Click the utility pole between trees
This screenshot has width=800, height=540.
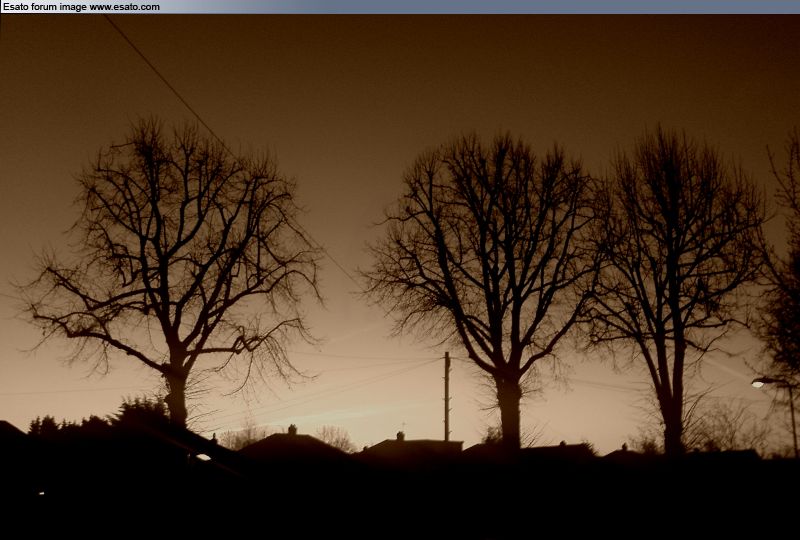click(x=446, y=395)
